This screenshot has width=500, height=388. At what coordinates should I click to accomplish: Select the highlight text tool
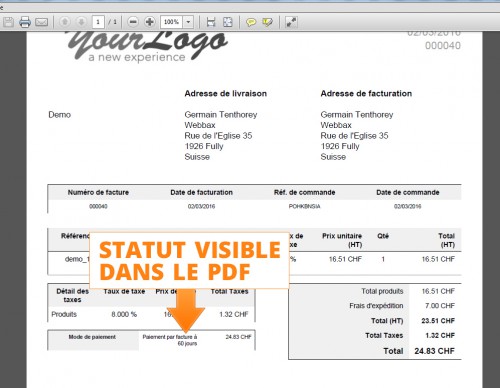point(267,22)
